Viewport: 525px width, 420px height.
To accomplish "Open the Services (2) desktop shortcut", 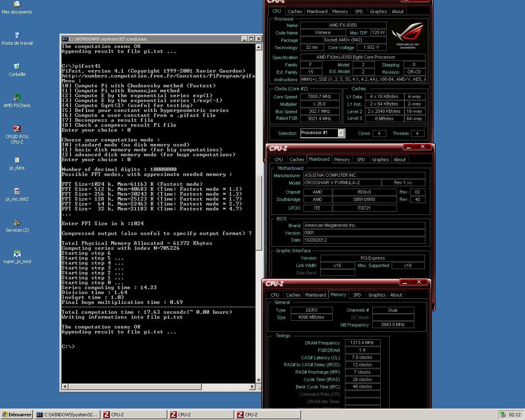I will [17, 223].
